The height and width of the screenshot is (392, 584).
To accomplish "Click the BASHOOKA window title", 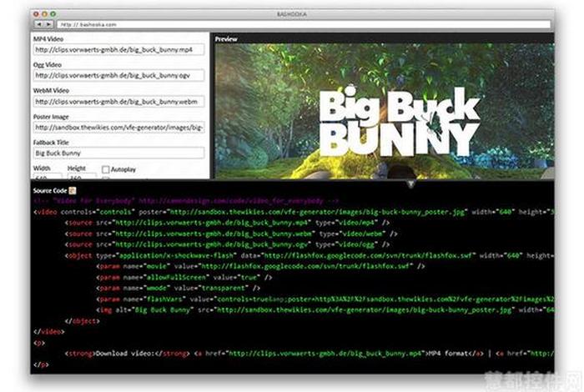I will (292, 14).
